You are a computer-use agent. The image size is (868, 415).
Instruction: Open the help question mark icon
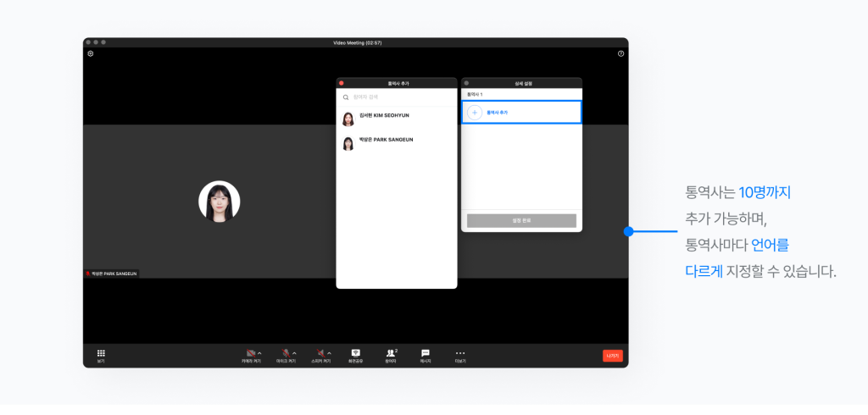pyautogui.click(x=620, y=53)
